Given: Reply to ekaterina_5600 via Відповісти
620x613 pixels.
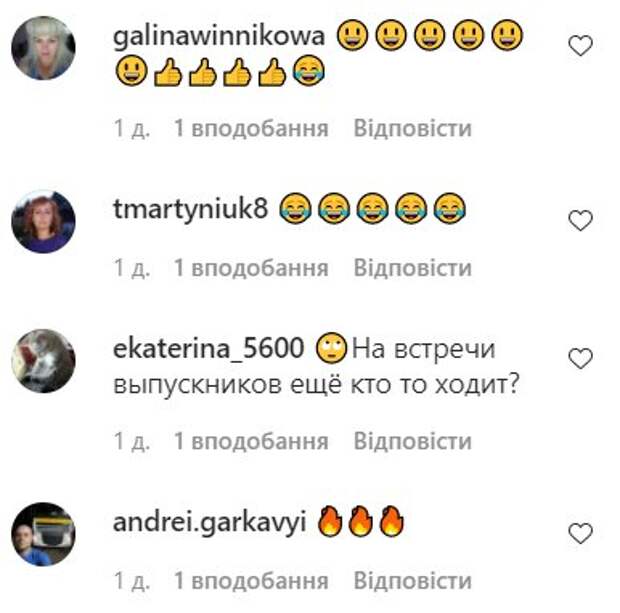Looking at the screenshot, I should coord(413,441).
